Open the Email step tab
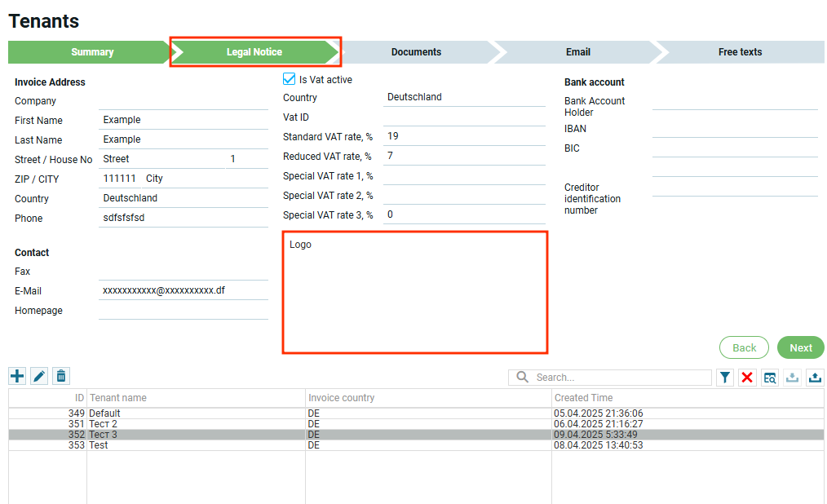Image resolution: width=827 pixels, height=504 pixels. 577,52
